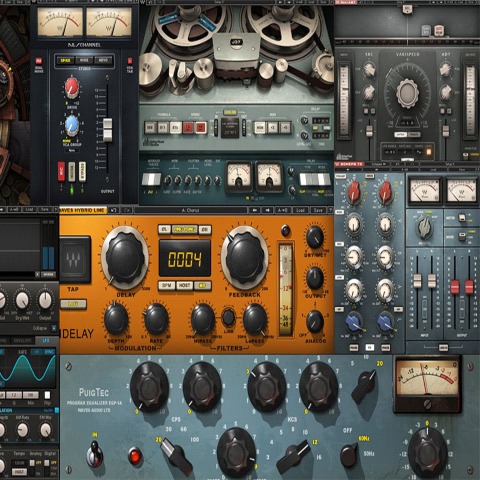Open VCA Group None dropdown on NLS Channel
The image size is (480, 480).
tap(72, 150)
